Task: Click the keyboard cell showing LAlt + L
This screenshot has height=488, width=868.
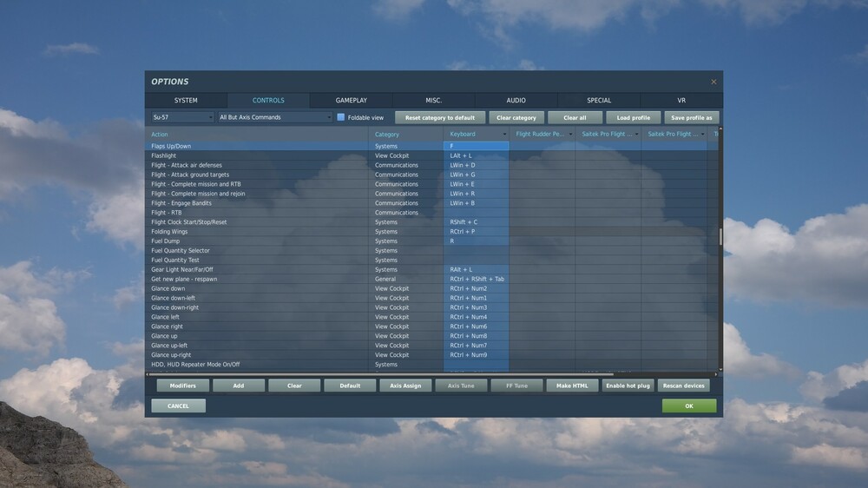Action: tap(476, 155)
